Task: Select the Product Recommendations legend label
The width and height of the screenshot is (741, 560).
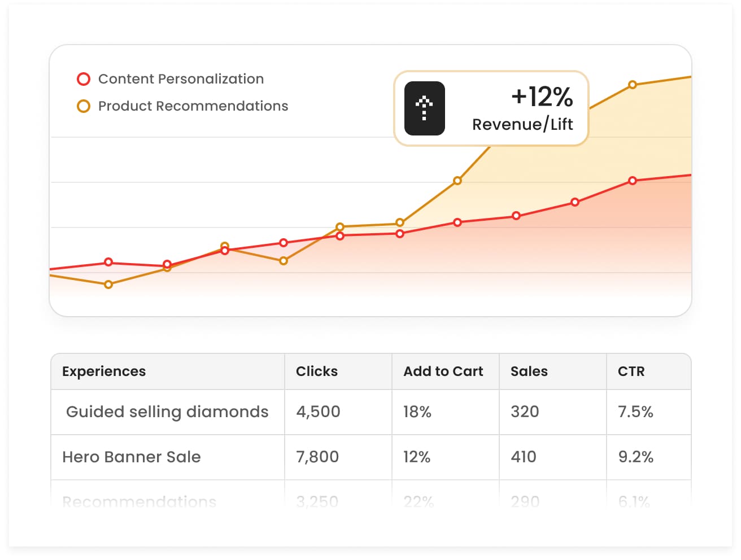Action: [193, 106]
